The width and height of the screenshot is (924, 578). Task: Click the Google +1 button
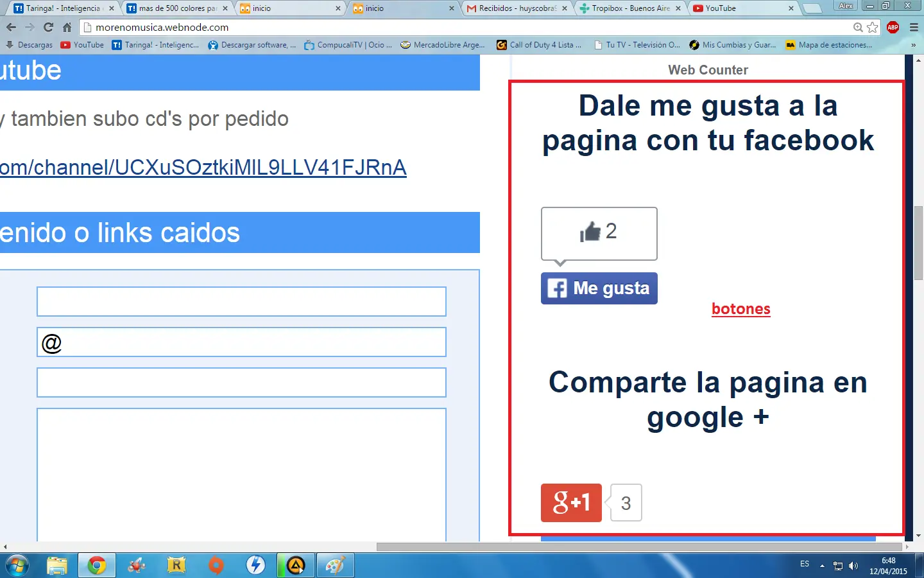click(x=571, y=503)
